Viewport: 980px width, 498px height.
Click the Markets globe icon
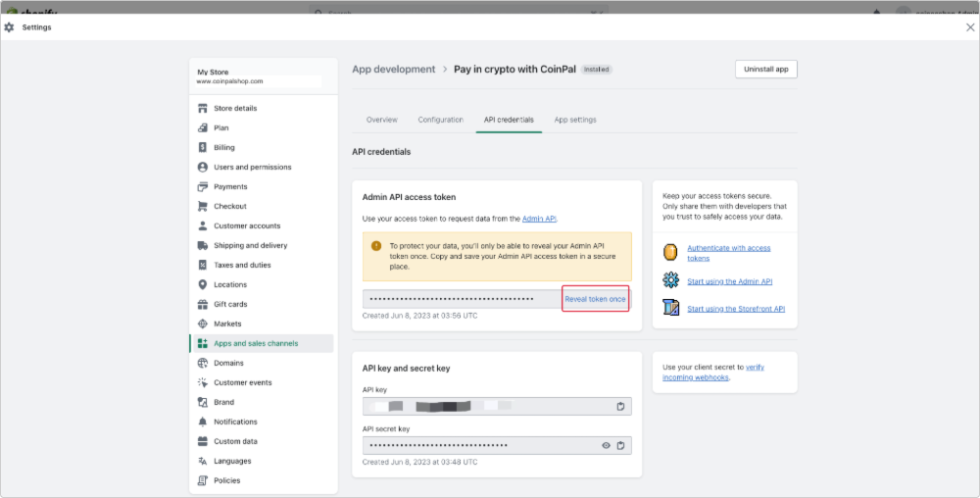(x=203, y=324)
